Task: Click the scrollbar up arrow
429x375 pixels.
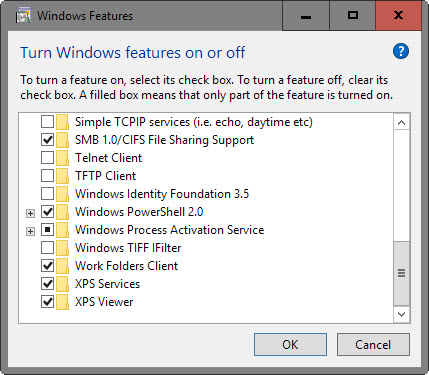Action: click(x=402, y=123)
